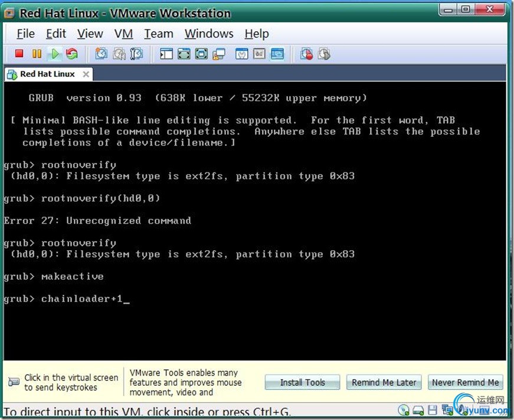Toggle the sidebar panel view icon
This screenshot has height=420, width=514.
click(166, 54)
